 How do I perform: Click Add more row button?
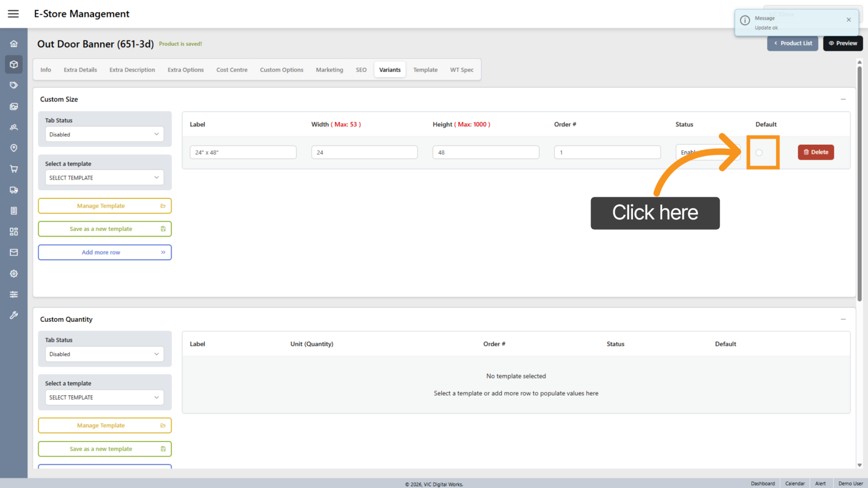[104, 253]
